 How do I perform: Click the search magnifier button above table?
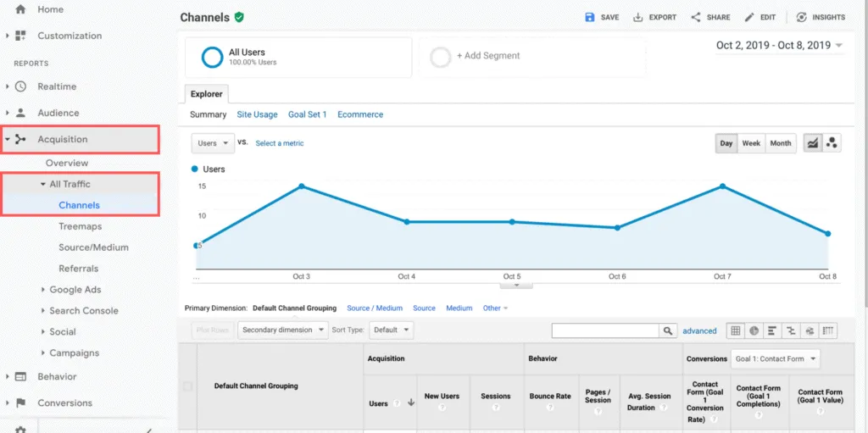[669, 330]
